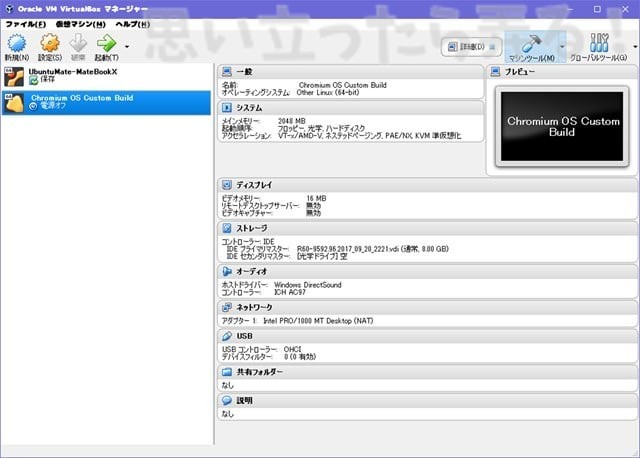Click the General (一般) section icon
Image resolution: width=640 pixels, height=458 pixels.
[x=227, y=72]
